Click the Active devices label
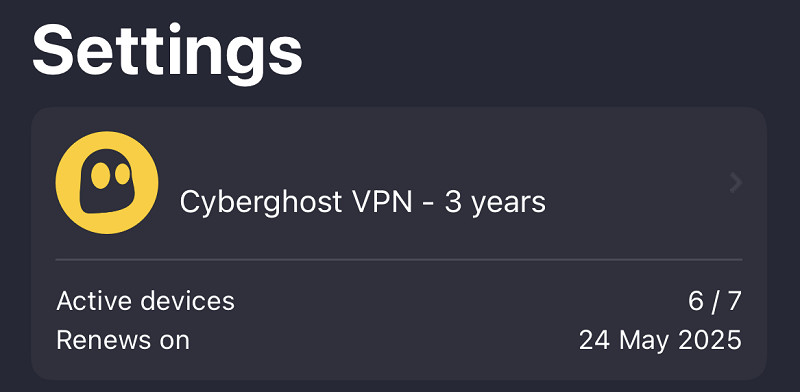The width and height of the screenshot is (800, 392). (x=145, y=301)
